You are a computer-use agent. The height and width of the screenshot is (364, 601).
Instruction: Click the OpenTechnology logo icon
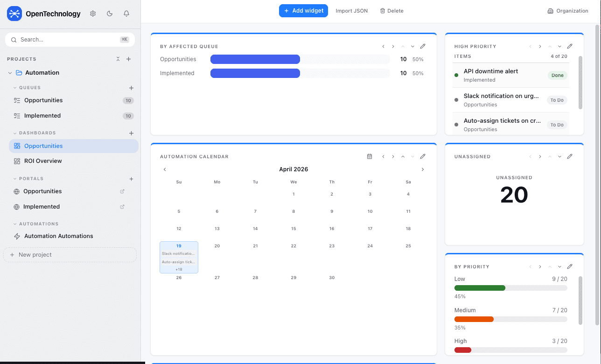(x=14, y=14)
